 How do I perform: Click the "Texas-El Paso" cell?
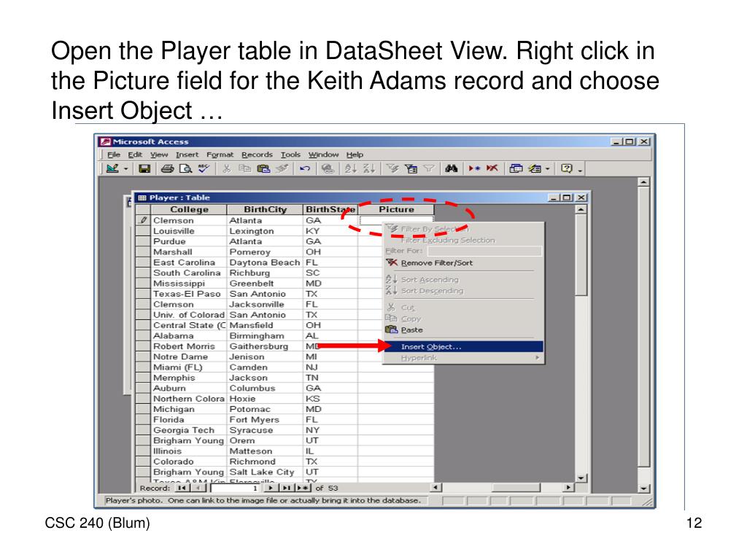click(x=189, y=295)
